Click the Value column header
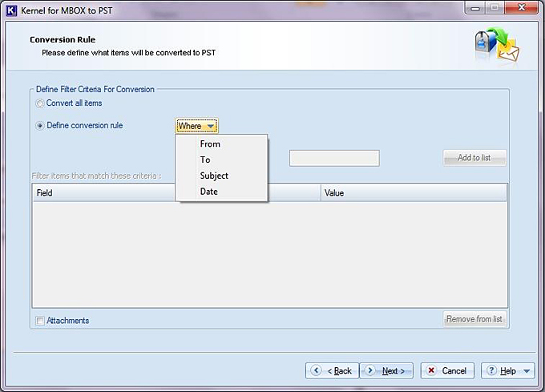 point(414,193)
